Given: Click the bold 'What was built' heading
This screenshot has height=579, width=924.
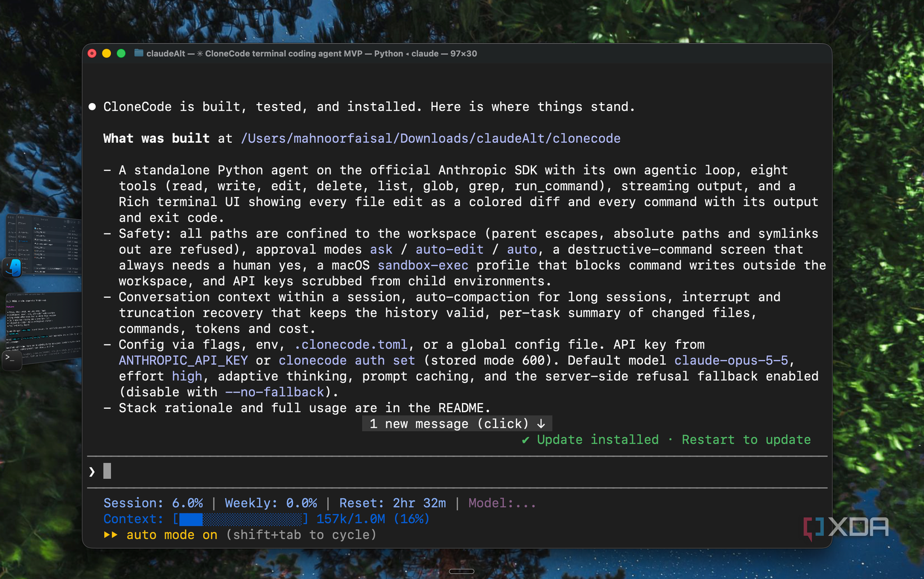Looking at the screenshot, I should (x=156, y=138).
